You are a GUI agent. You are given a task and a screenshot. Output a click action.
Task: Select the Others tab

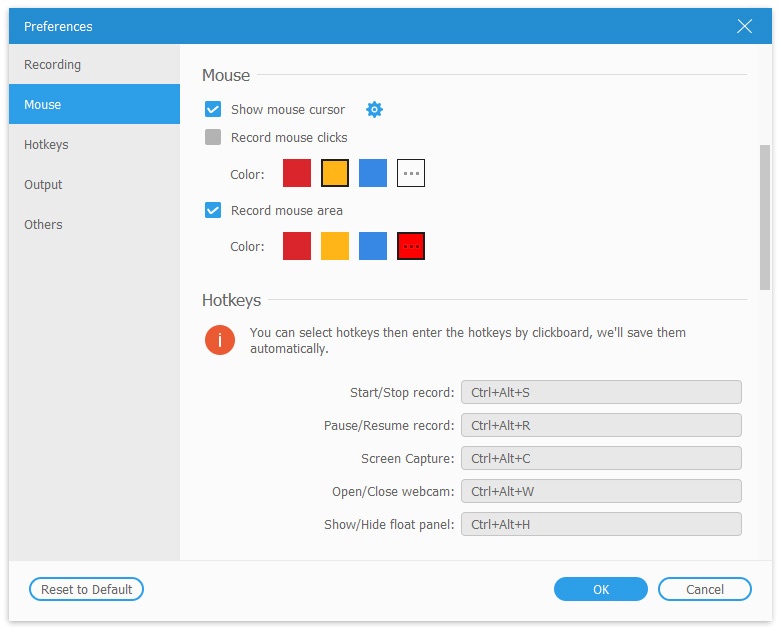(44, 225)
